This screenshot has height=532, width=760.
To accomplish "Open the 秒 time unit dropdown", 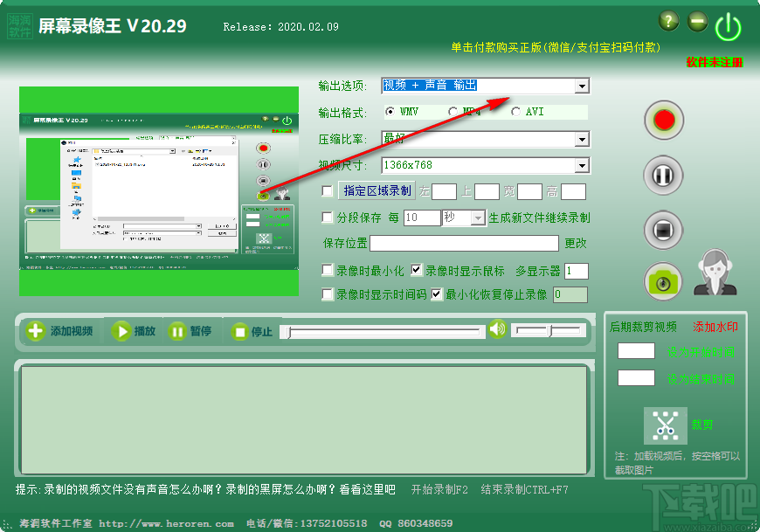I will coord(478,218).
